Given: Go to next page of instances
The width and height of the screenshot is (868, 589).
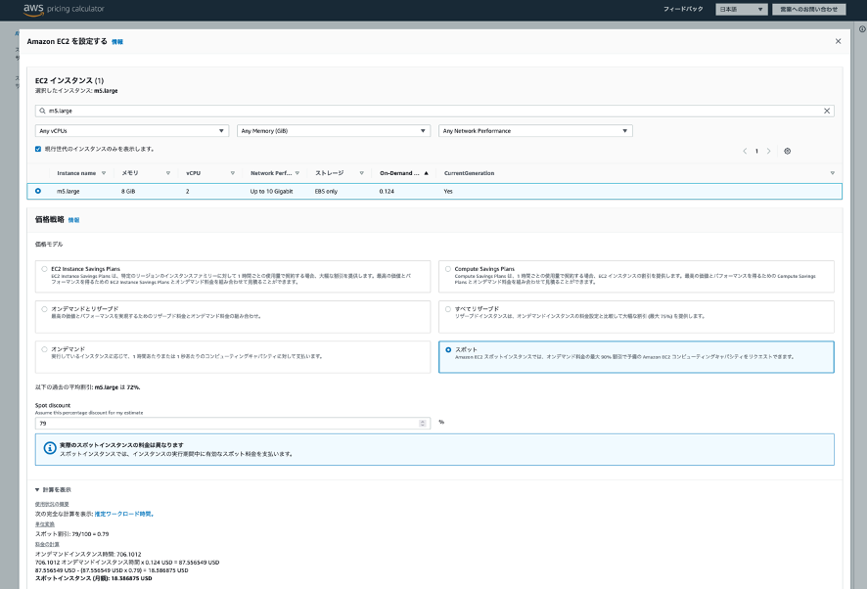Looking at the screenshot, I should (x=768, y=151).
